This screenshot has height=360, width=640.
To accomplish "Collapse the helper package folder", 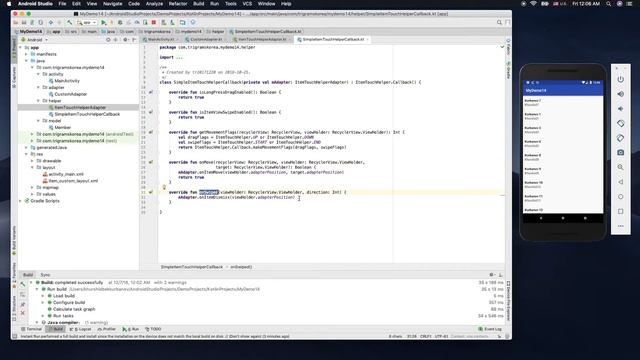I will [x=39, y=100].
